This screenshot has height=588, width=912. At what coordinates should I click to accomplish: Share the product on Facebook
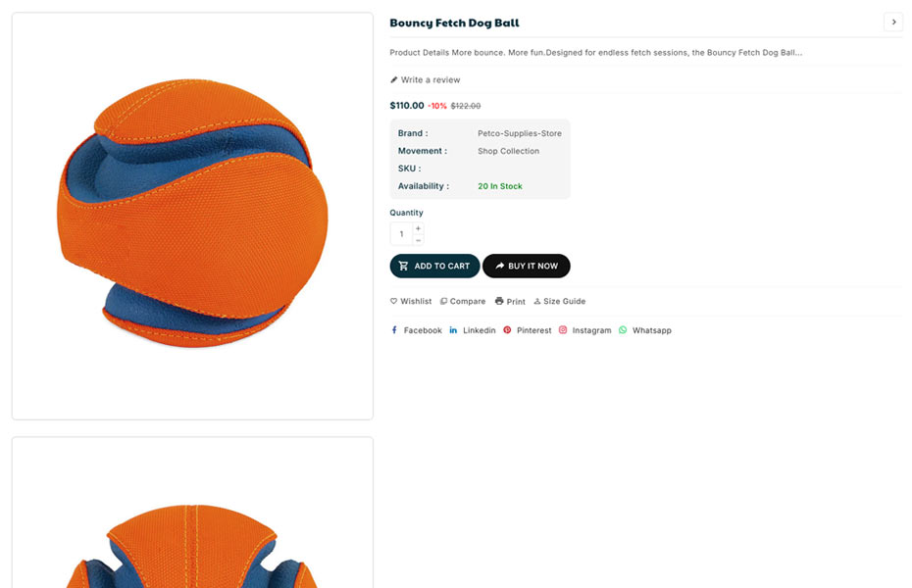tap(416, 331)
